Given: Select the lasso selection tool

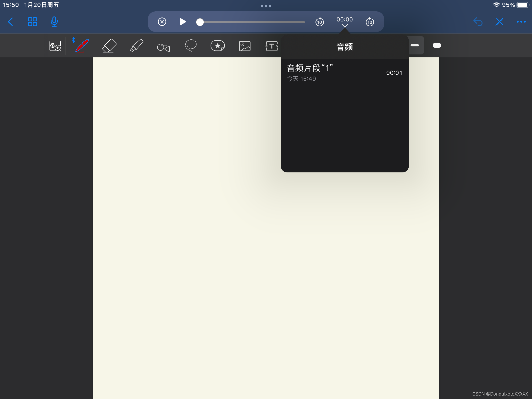Looking at the screenshot, I should coord(191,46).
